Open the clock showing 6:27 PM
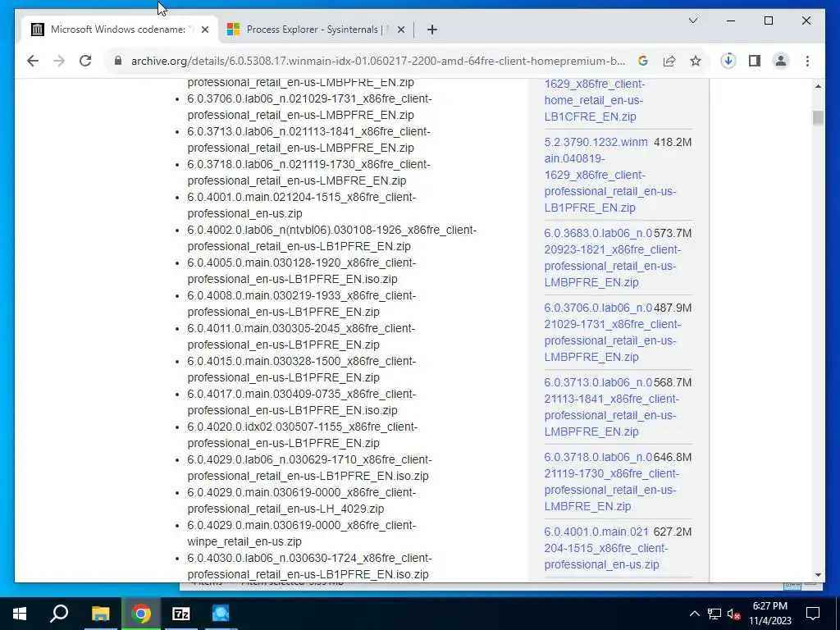This screenshot has height=630, width=840. (770, 614)
